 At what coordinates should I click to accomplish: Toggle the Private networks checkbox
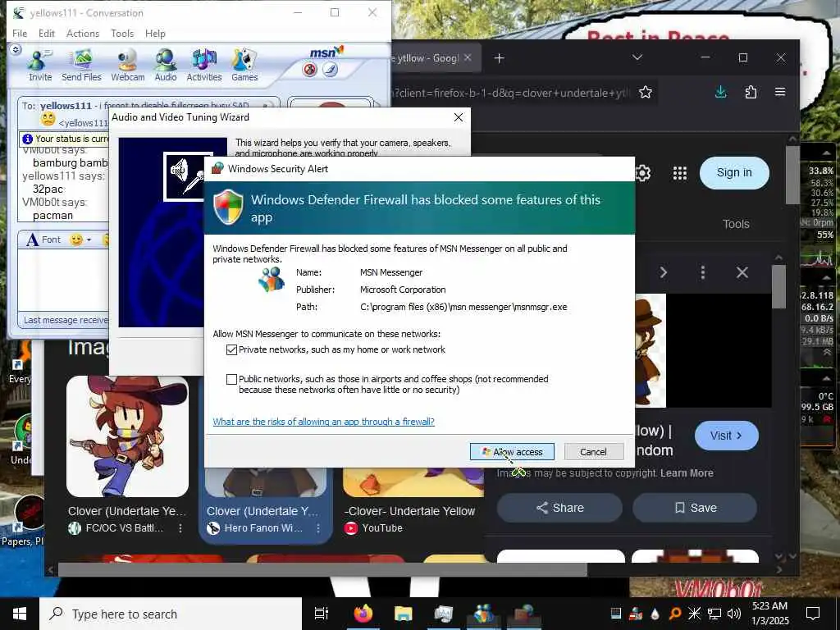tap(231, 349)
